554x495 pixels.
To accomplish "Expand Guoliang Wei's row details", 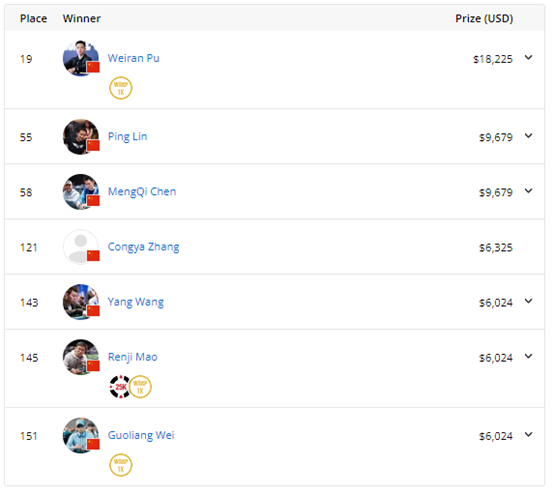I will click(x=528, y=435).
